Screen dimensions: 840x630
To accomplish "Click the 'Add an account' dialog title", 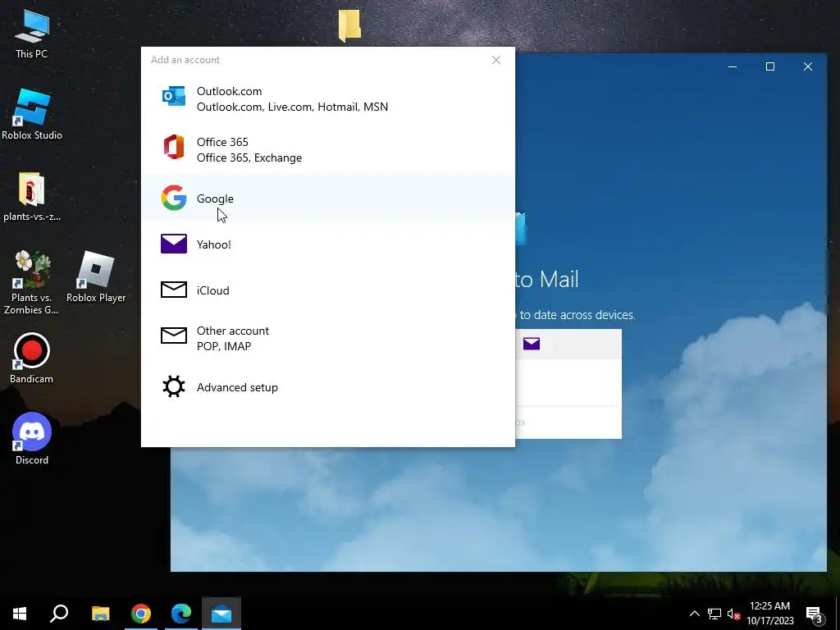I will [185, 59].
